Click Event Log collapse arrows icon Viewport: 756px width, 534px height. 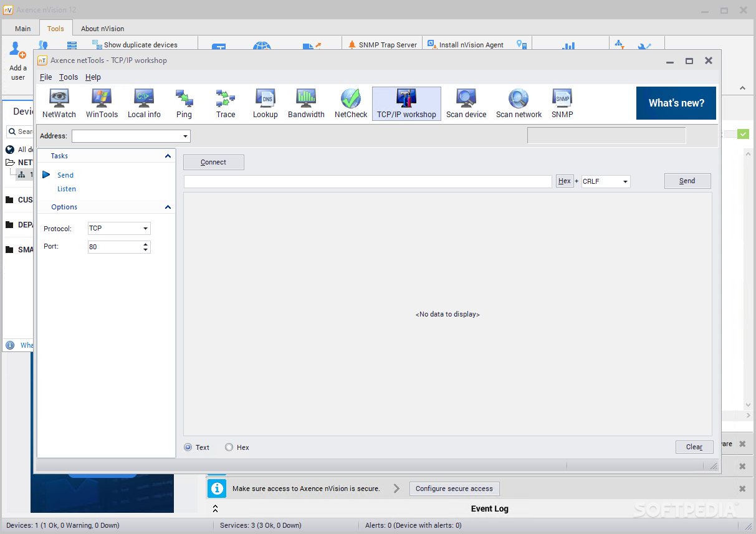tap(215, 509)
